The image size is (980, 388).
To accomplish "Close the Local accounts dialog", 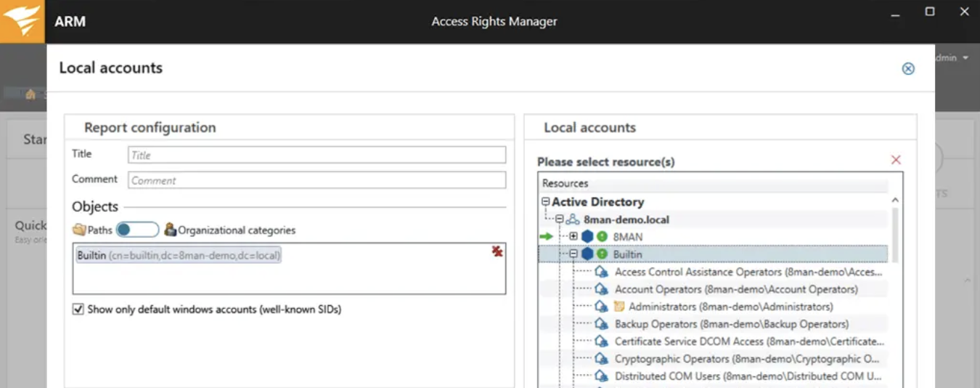I will click(908, 68).
